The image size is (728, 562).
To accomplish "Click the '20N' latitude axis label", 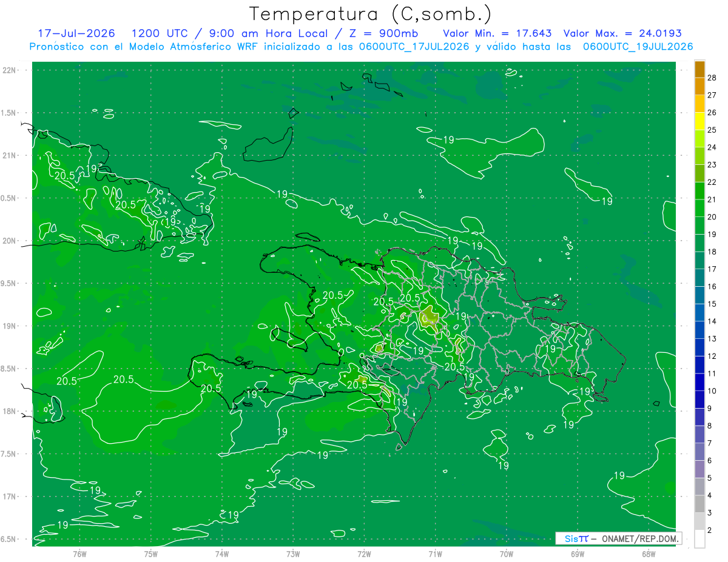I will tap(10, 241).
